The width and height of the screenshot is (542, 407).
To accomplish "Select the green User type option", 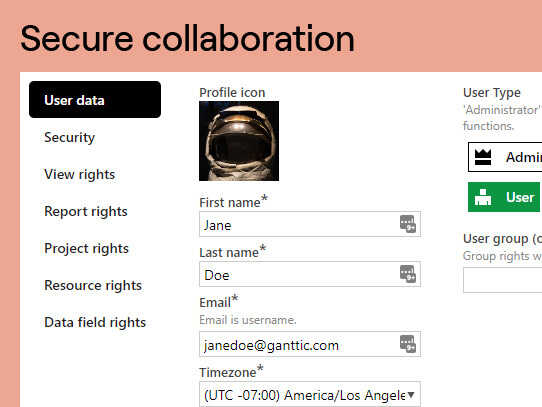I will click(x=504, y=197).
